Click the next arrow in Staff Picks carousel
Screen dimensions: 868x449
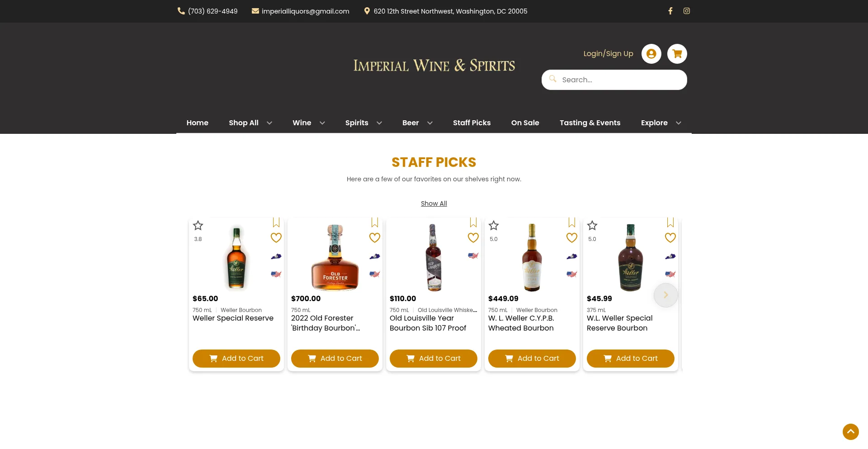pyautogui.click(x=665, y=295)
